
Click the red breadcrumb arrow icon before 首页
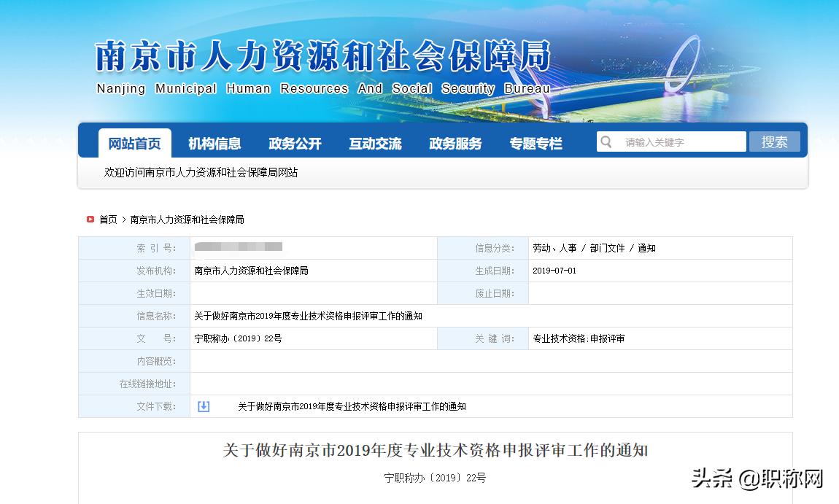pos(88,219)
